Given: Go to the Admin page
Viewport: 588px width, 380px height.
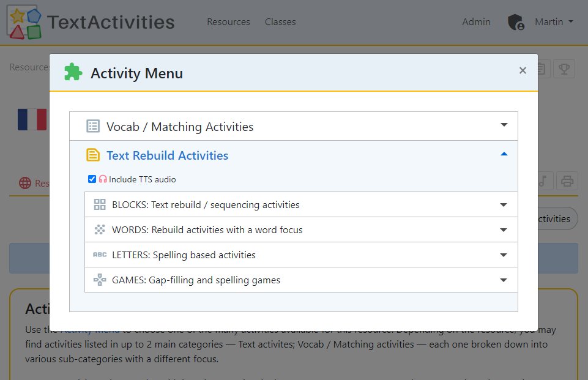Looking at the screenshot, I should [476, 22].
